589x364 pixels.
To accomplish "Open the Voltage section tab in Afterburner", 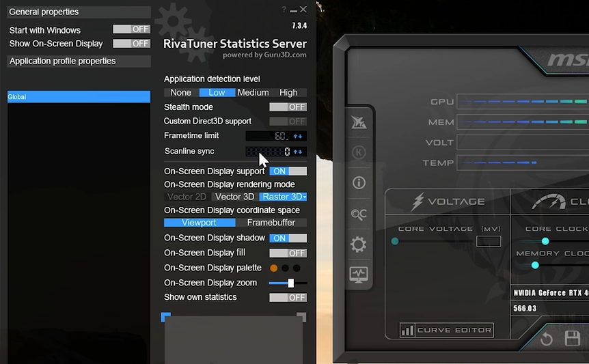I will click(x=448, y=201).
